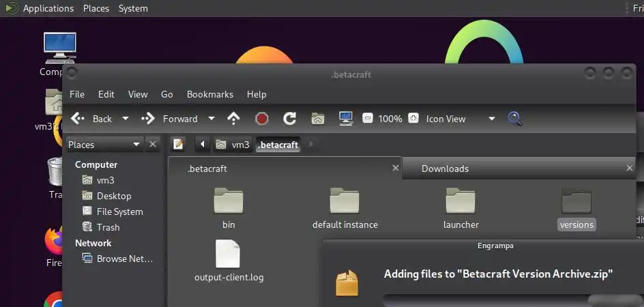Screen dimensions: 644x307
Task: Click the Engrampa archive box icon
Action: tap(347, 282)
